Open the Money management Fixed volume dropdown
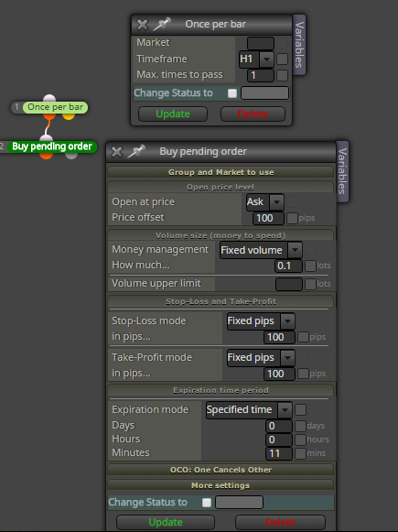This screenshot has width=398, height=532. (261, 250)
